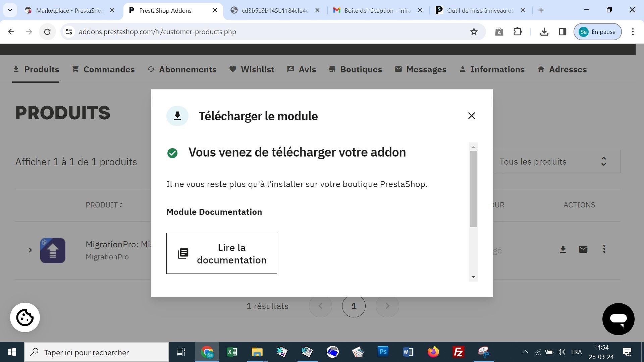
Task: Open the three-dot actions menu for MigrationPro
Action: coord(604,249)
